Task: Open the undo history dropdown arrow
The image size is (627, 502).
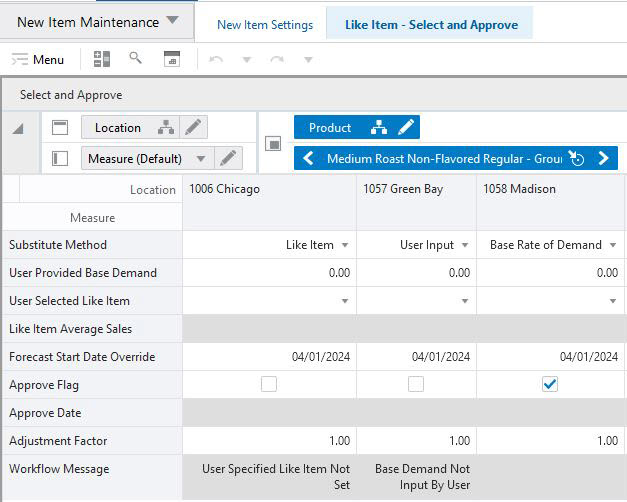Action: 247,60
